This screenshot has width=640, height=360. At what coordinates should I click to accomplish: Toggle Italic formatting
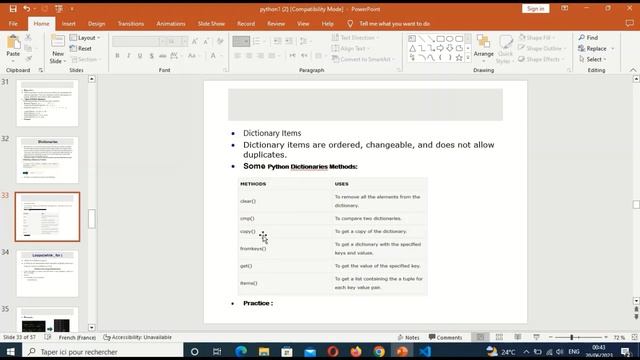click(x=129, y=56)
